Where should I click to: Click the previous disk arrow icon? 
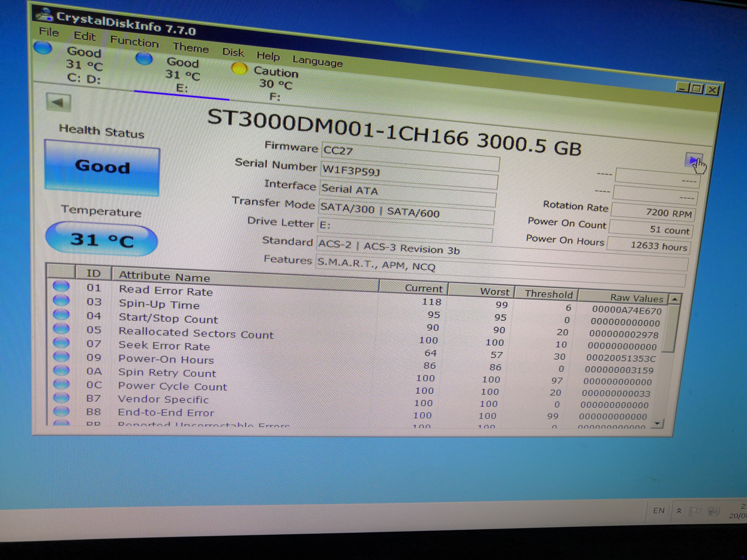click(x=58, y=102)
